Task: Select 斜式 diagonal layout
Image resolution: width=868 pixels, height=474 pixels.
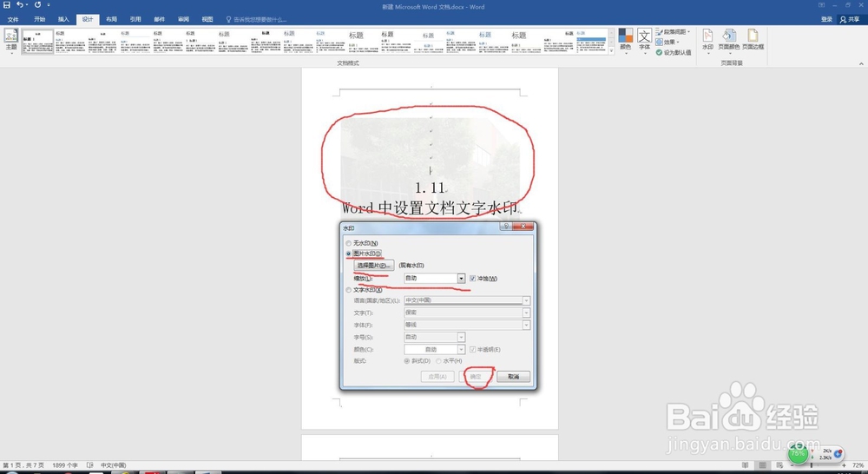Action: tap(418, 361)
